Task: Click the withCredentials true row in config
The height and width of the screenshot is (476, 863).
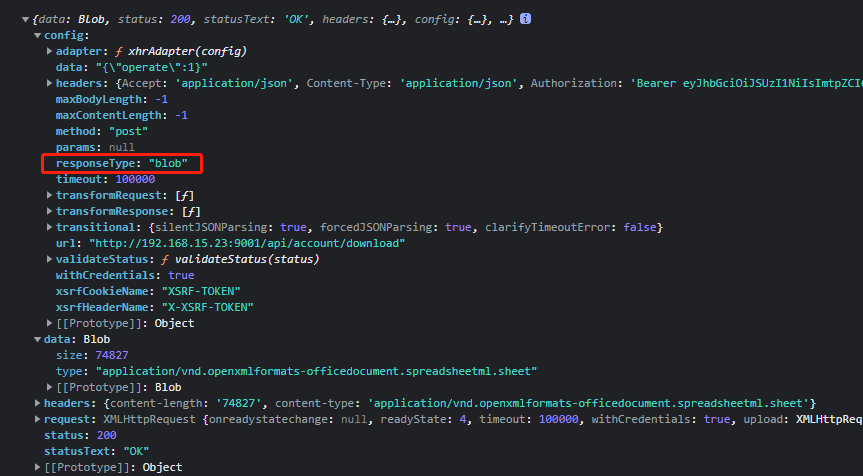Action: pyautogui.click(x=125, y=275)
